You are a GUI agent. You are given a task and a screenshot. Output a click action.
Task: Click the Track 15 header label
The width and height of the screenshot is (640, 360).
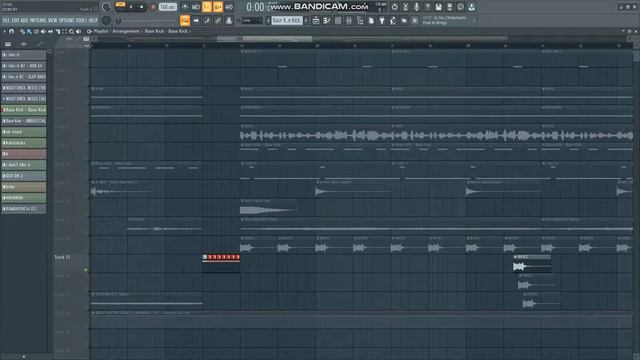[x=62, y=257]
